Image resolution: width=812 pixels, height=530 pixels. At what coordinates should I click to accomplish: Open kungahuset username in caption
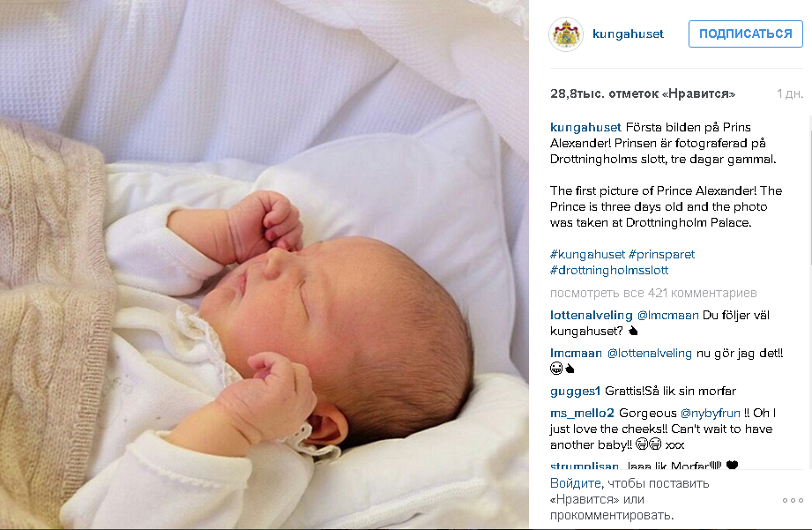coord(585,128)
